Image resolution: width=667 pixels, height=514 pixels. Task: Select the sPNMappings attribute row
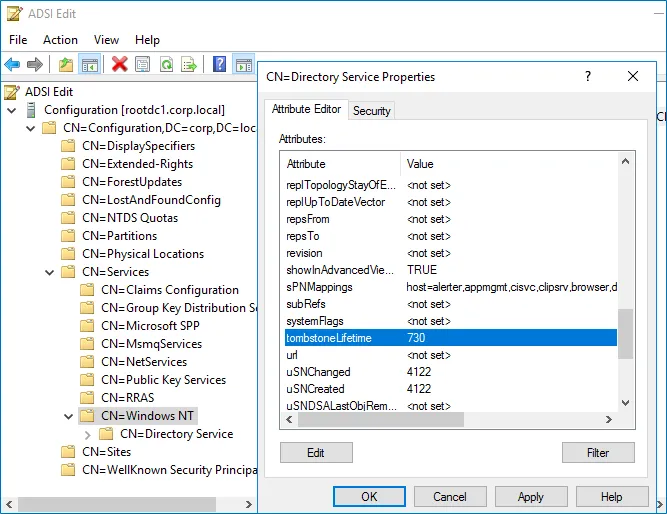point(451,287)
